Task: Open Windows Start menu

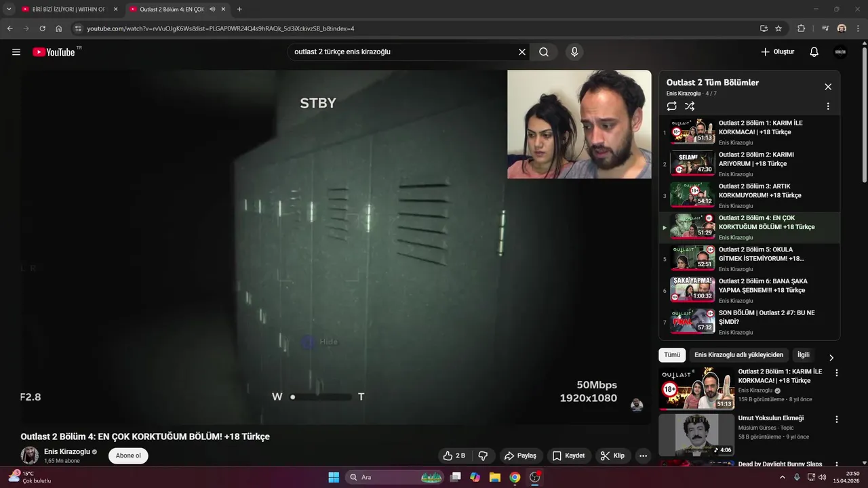Action: click(334, 477)
